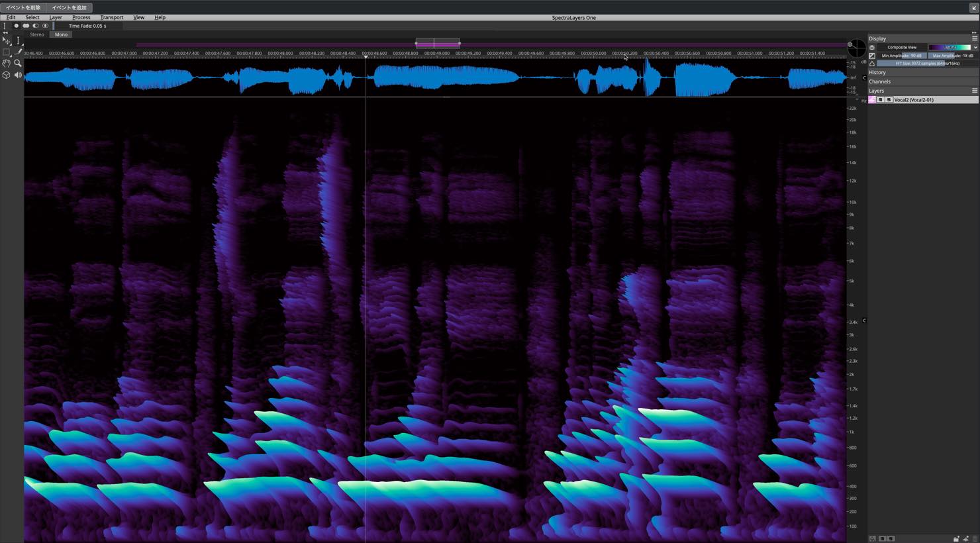
Task: Open the Help menu
Action: [x=160, y=17]
